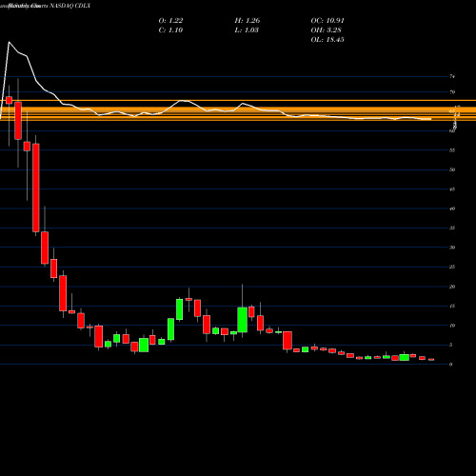This screenshot has width=476, height=476.
Task: Select the low value "L: 1.03"
Action: click(247, 30)
